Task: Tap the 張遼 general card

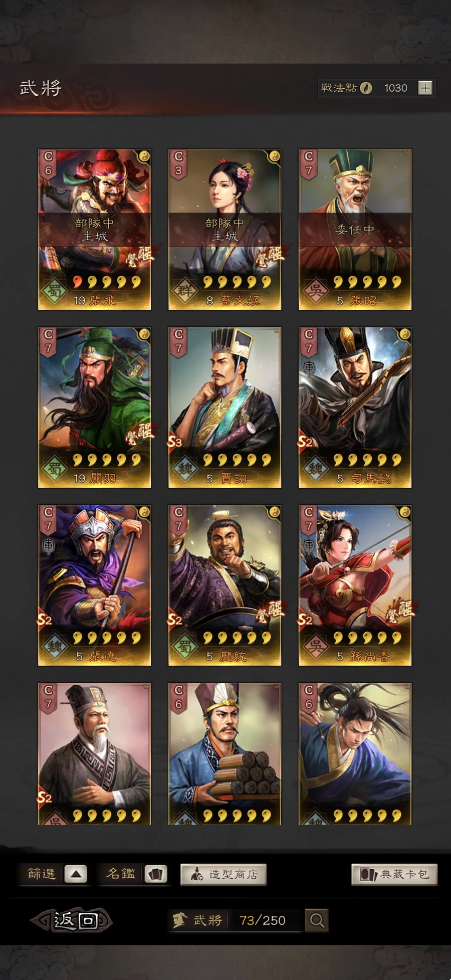Action: (x=95, y=585)
